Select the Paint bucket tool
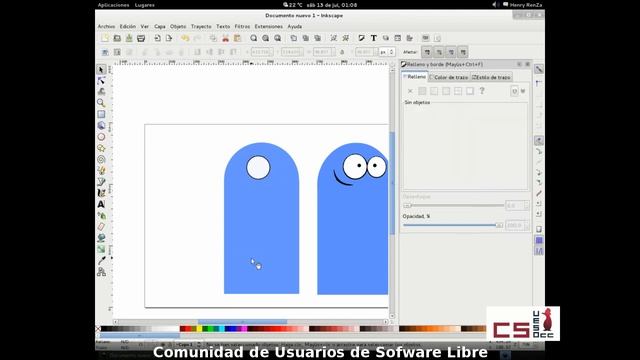 (101, 238)
